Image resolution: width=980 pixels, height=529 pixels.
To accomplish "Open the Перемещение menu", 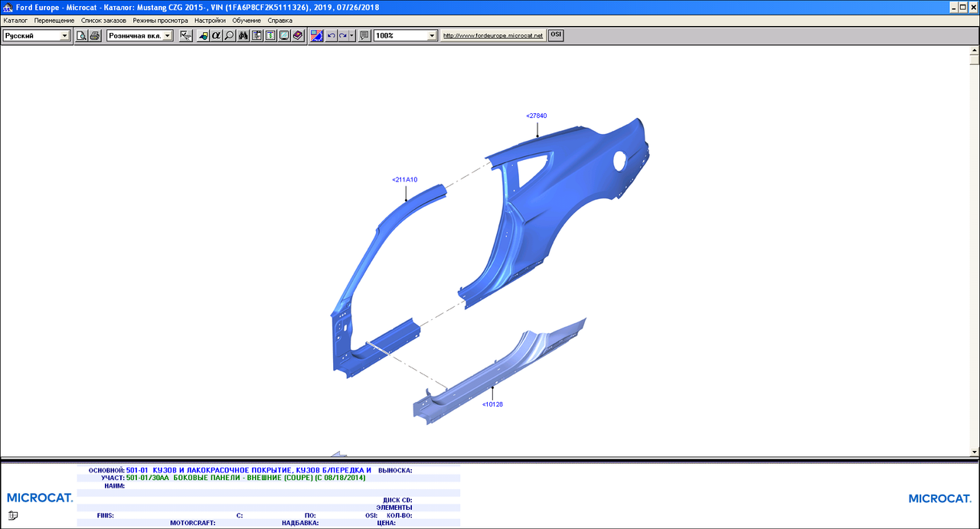I will pyautogui.click(x=54, y=20).
